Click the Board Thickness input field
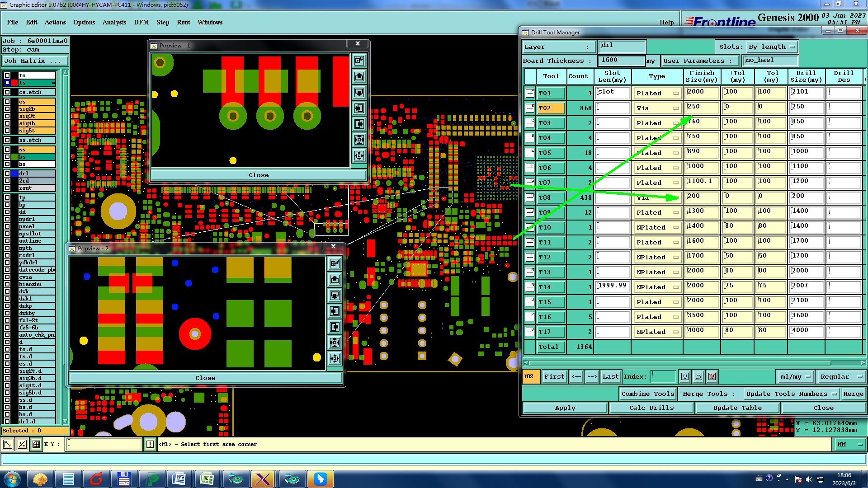The height and width of the screenshot is (488, 868). pos(622,61)
